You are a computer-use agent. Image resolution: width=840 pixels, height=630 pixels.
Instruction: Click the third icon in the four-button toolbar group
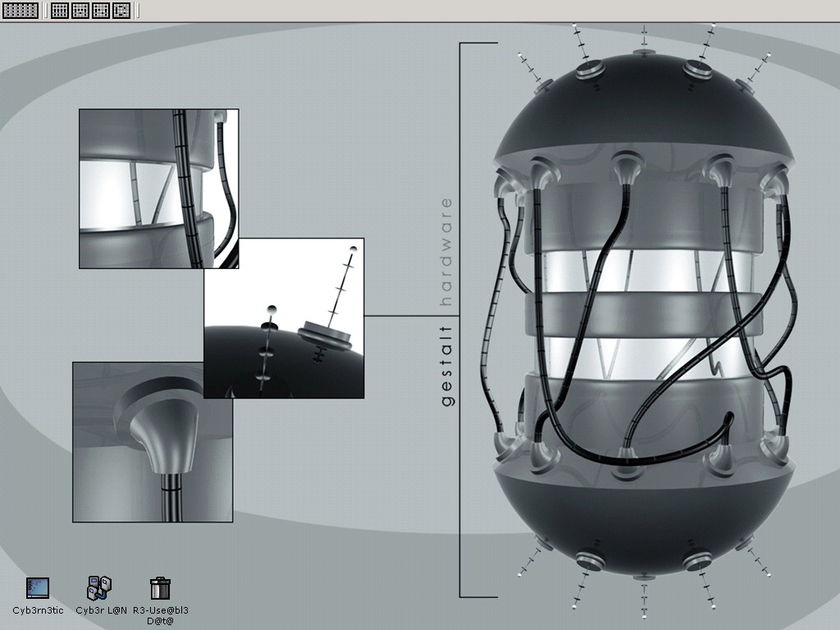100,11
